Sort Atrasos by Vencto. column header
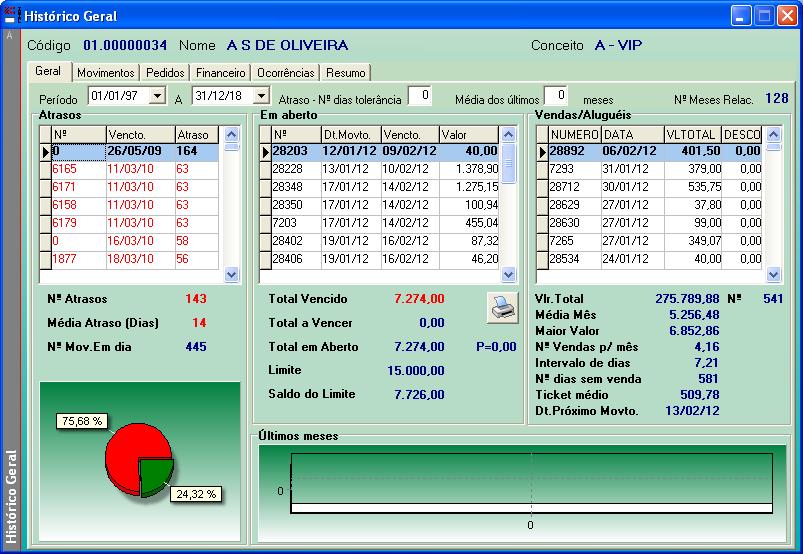The height and width of the screenshot is (554, 803). click(x=139, y=135)
